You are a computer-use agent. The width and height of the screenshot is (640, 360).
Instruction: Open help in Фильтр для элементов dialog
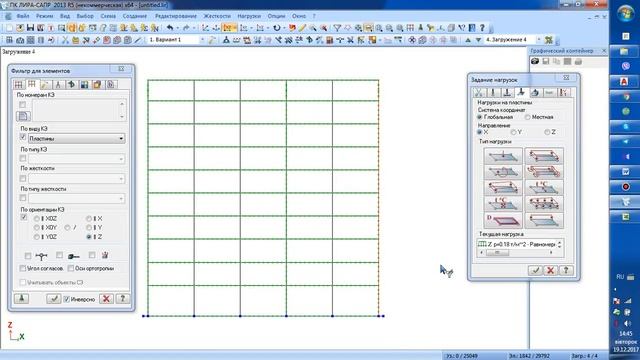coord(122,298)
